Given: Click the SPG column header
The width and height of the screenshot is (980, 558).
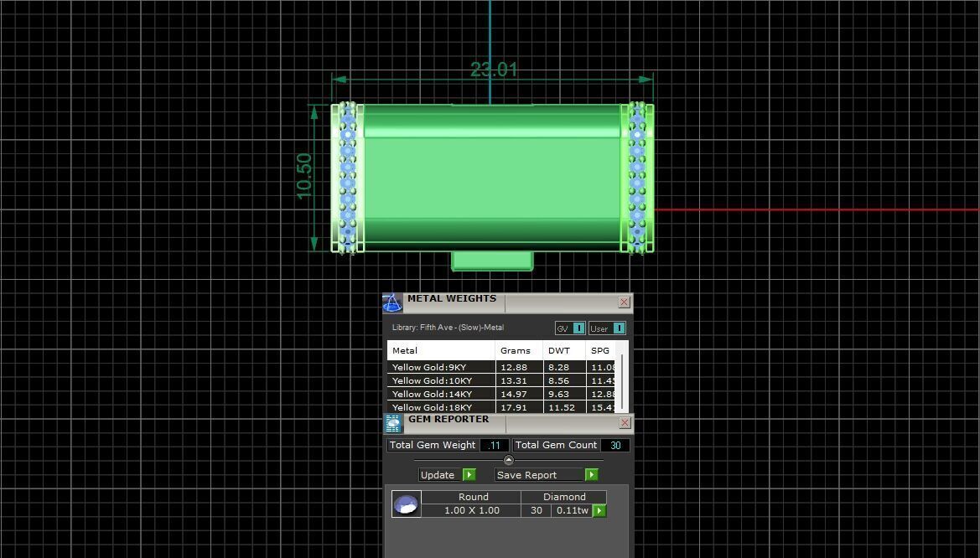Looking at the screenshot, I should [x=601, y=350].
